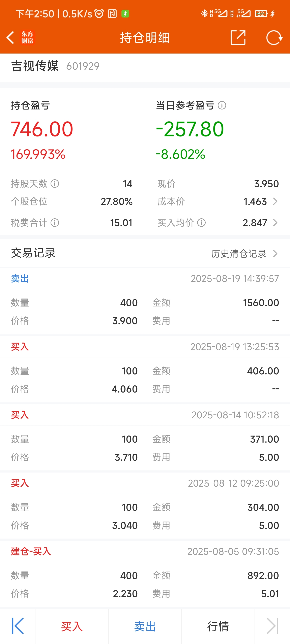The height and width of the screenshot is (644, 290).
Task: Open 历史清仓记录 link
Action: pyautogui.click(x=239, y=254)
